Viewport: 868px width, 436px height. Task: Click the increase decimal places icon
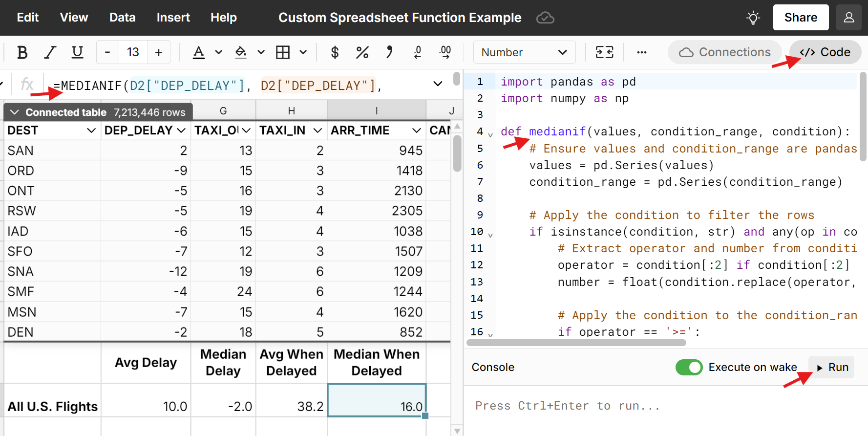[445, 52]
